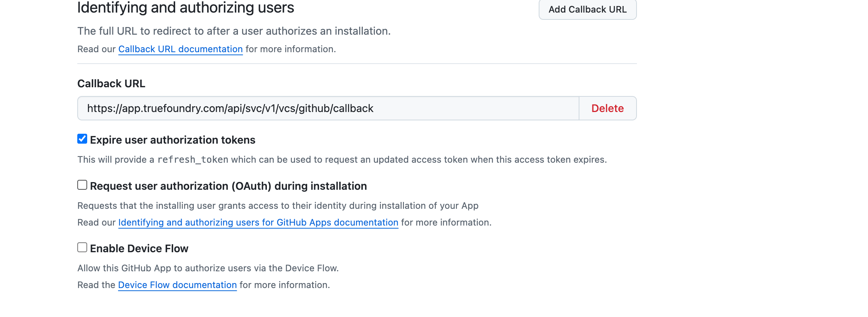Click the "Request user authorization (OAuth) during installation" label
Screen dimensions: 868x317
tap(228, 186)
